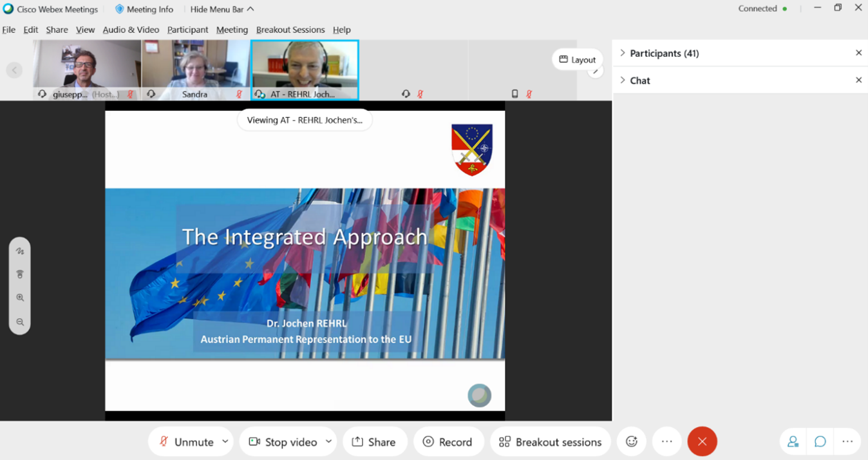Click headset icon of fourth participant tile
The height and width of the screenshot is (460, 868).
(x=406, y=94)
